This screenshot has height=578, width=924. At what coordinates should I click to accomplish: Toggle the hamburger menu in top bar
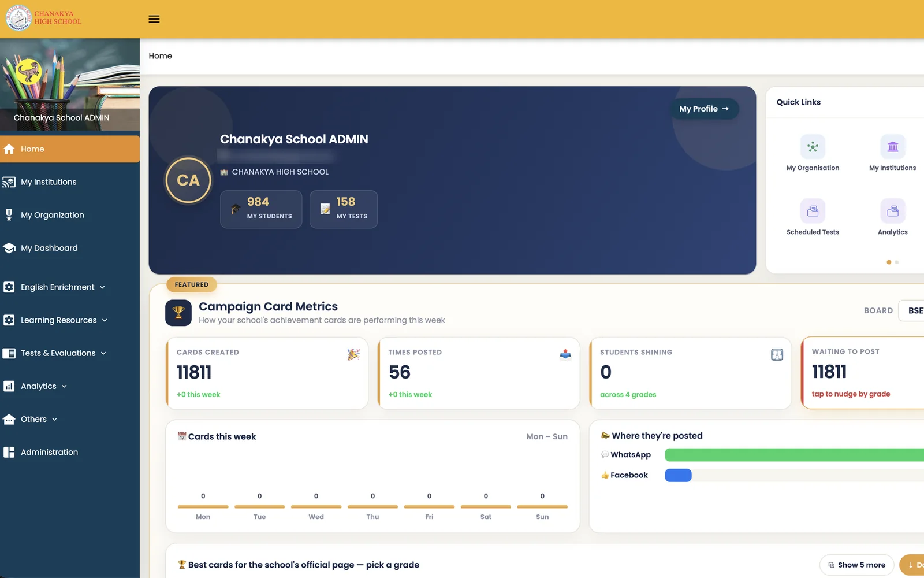click(154, 19)
